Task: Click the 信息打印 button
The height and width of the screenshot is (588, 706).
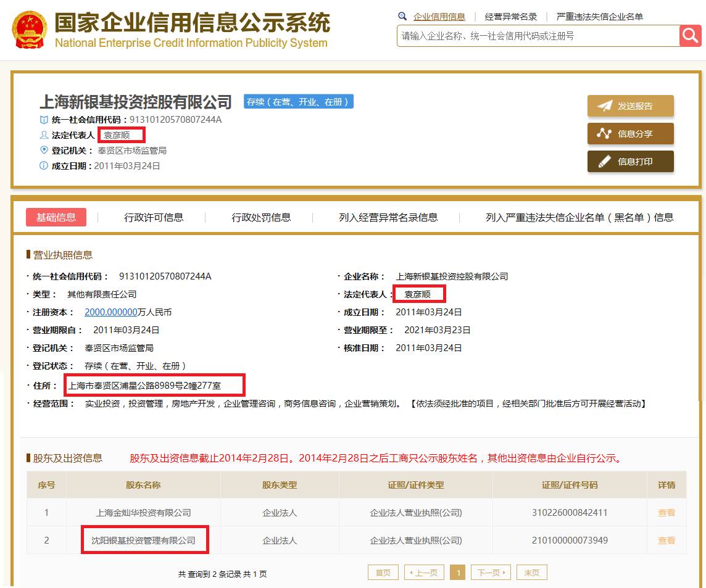Action: click(630, 162)
